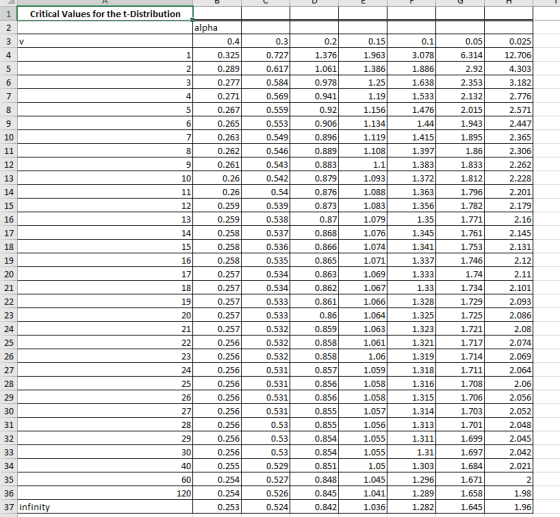Click the cell containing 6.314
The width and height of the screenshot is (560, 517).
pyautogui.click(x=460, y=55)
